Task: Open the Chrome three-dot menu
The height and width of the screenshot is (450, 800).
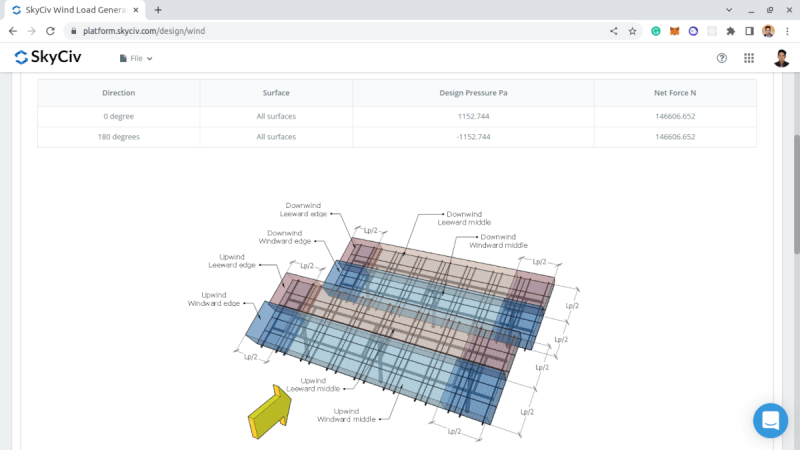Action: coord(786,31)
